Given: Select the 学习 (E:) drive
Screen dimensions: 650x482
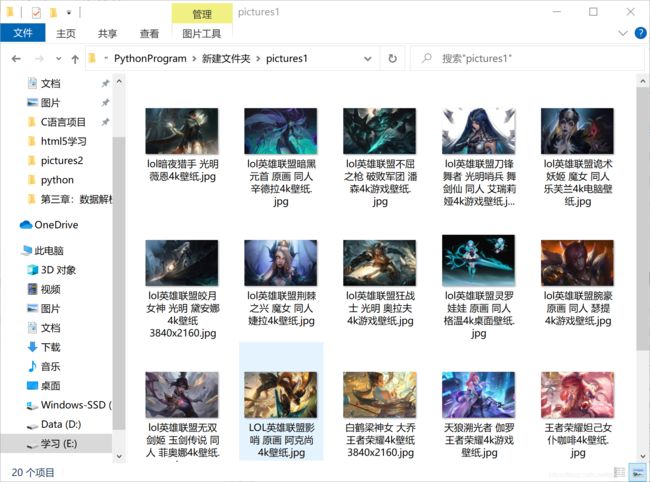Looking at the screenshot, I should pos(57,443).
